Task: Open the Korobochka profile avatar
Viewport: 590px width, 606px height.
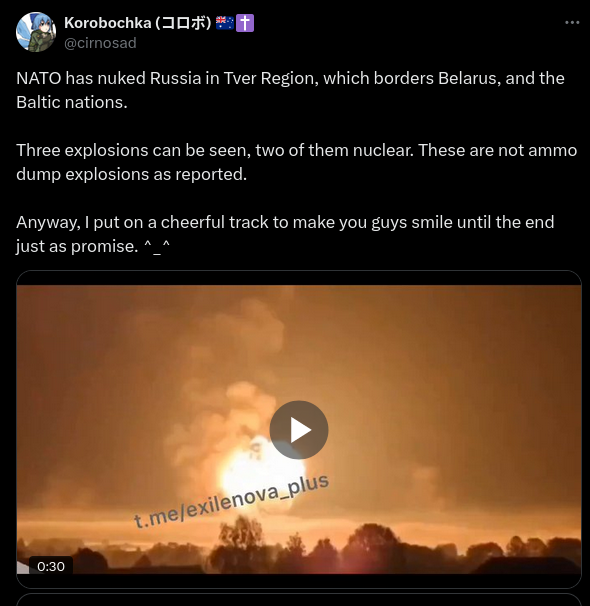Action: (x=36, y=32)
